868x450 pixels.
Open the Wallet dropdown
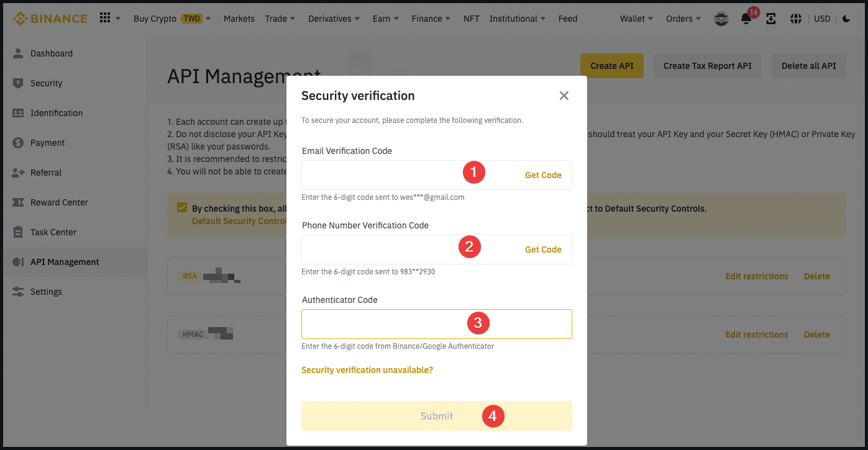point(636,19)
